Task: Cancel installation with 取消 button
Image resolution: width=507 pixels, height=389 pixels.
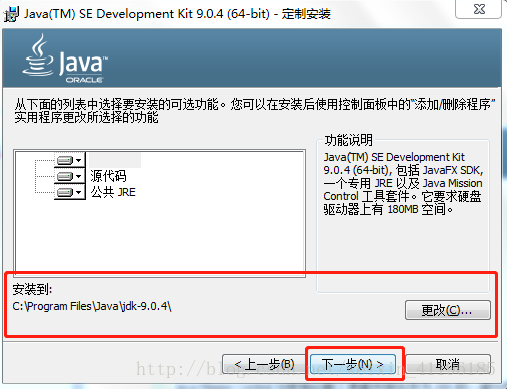Action: tap(448, 364)
